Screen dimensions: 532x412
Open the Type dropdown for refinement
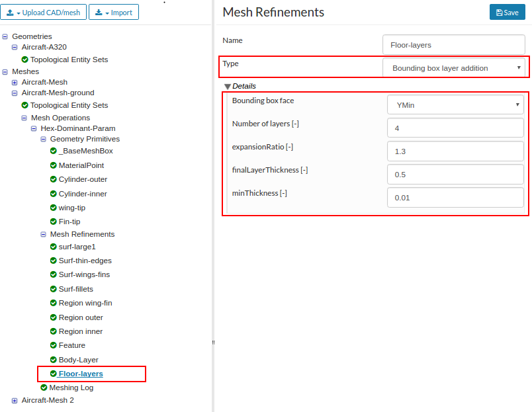click(x=453, y=68)
